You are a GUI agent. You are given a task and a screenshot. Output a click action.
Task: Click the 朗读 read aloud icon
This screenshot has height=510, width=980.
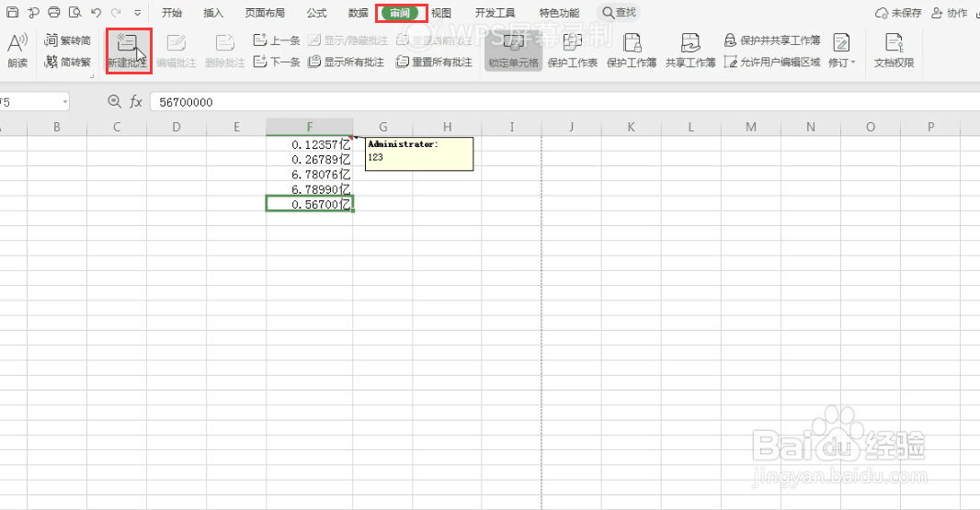click(17, 50)
